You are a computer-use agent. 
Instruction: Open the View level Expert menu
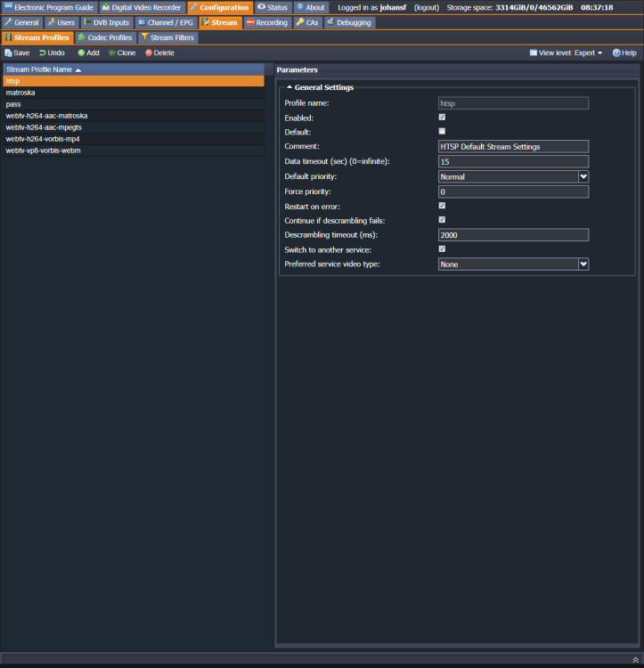pyautogui.click(x=566, y=53)
